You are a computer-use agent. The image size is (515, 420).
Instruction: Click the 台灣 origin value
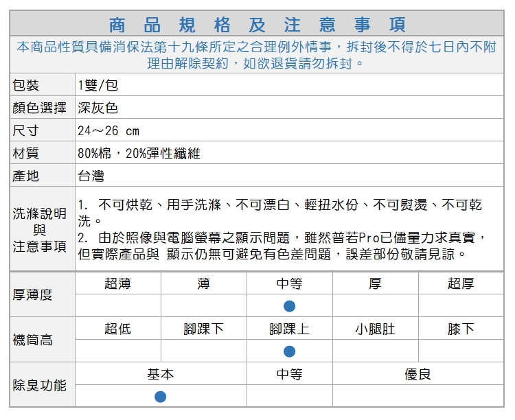pos(91,176)
